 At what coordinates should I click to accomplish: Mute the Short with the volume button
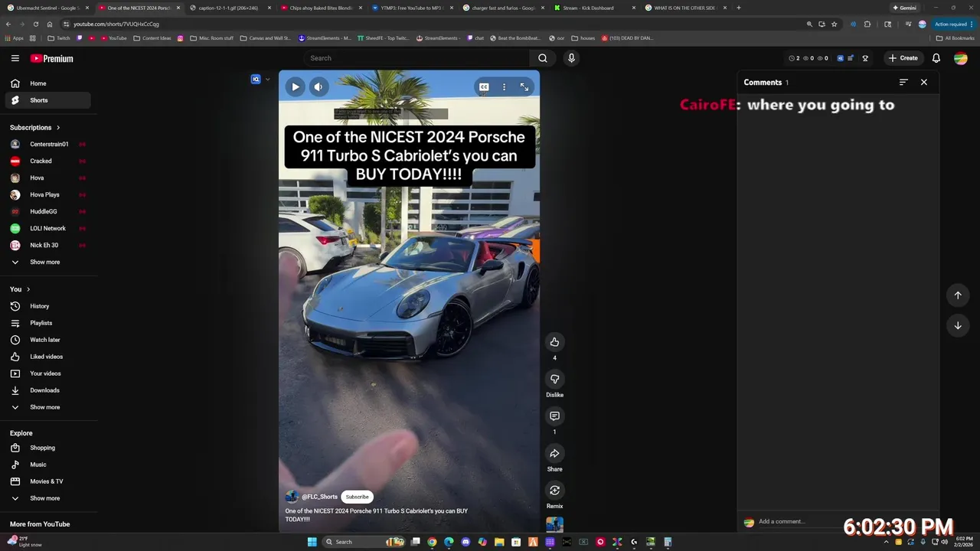(318, 86)
